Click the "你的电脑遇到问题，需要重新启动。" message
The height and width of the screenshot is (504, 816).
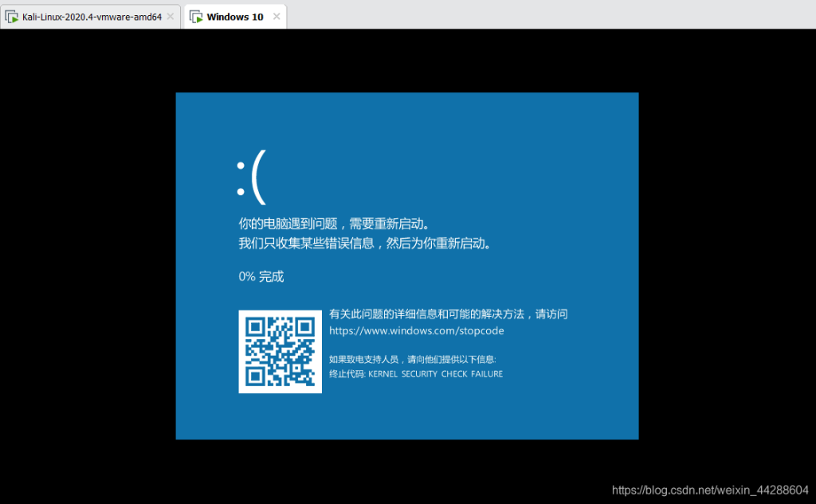(335, 224)
